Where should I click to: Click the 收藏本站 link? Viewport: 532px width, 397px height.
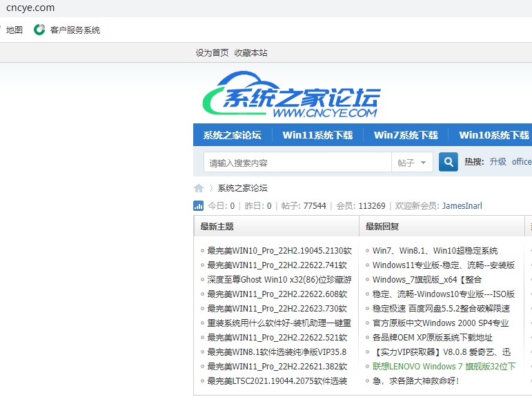250,53
